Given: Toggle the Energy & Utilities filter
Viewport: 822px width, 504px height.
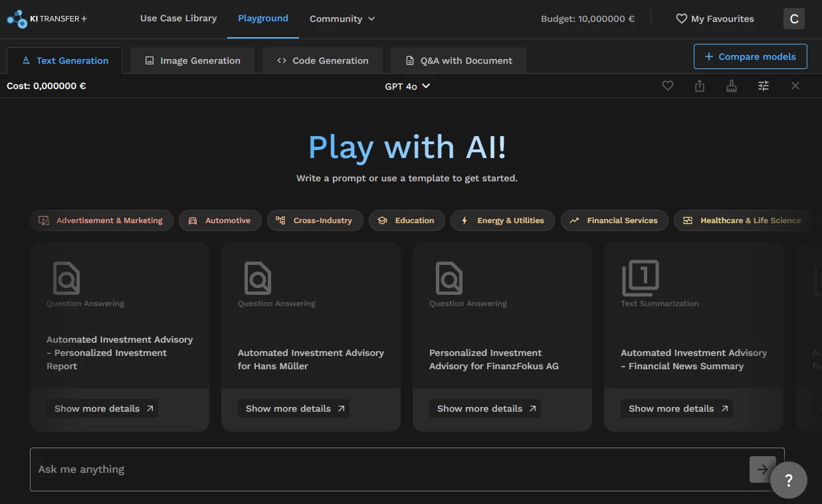Looking at the screenshot, I should coord(502,220).
